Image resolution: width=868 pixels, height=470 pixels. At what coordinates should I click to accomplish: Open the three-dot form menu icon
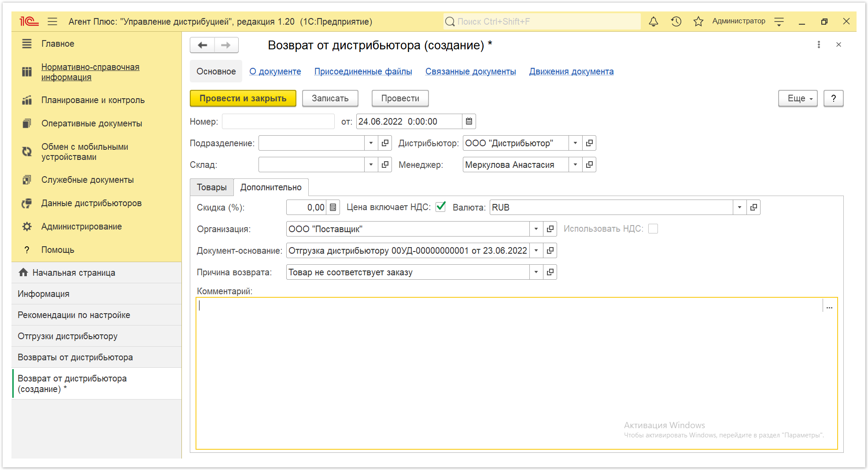pyautogui.click(x=819, y=44)
